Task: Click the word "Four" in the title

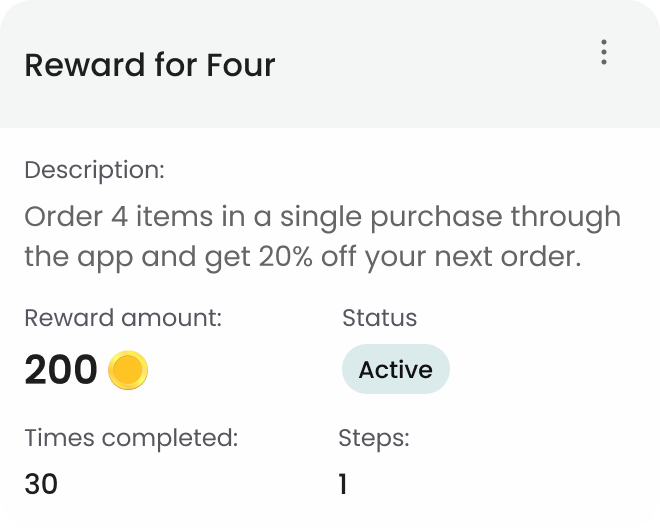Action: pos(241,65)
